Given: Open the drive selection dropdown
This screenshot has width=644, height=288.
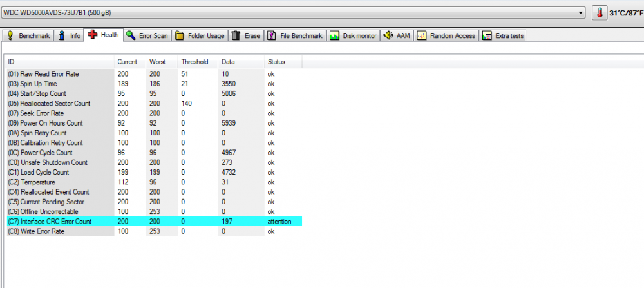Looking at the screenshot, I should [x=579, y=12].
